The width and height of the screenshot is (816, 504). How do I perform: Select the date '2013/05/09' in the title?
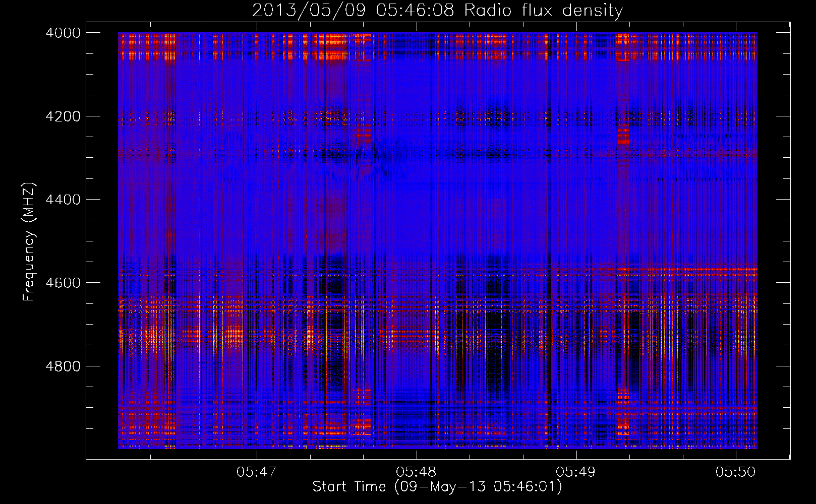tap(309, 11)
